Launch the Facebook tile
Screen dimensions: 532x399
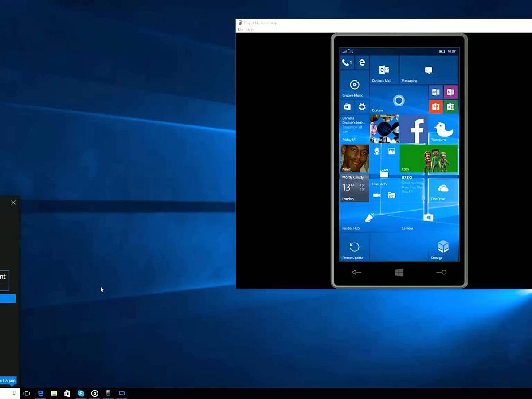(414, 129)
